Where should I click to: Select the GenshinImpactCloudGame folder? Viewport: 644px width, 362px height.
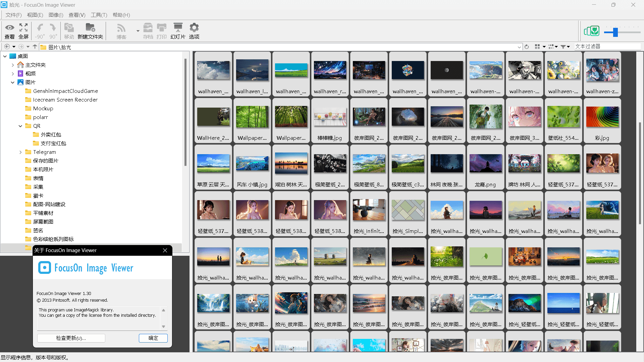(65, 91)
